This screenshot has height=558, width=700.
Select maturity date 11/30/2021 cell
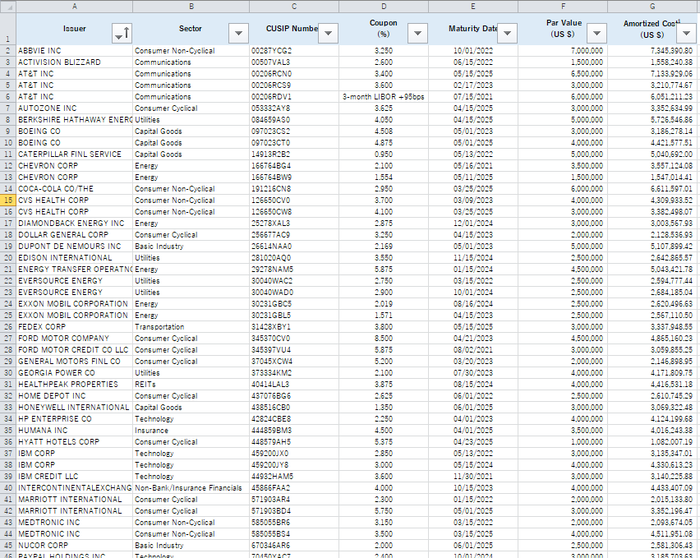pyautogui.click(x=473, y=476)
